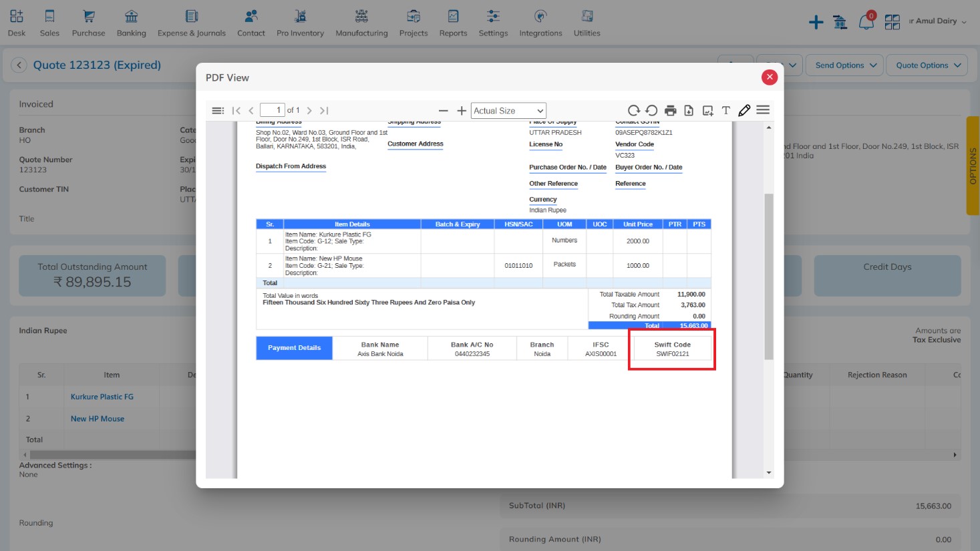This screenshot has width=980, height=551.
Task: Expand the Quote Options dropdown
Action: click(927, 65)
